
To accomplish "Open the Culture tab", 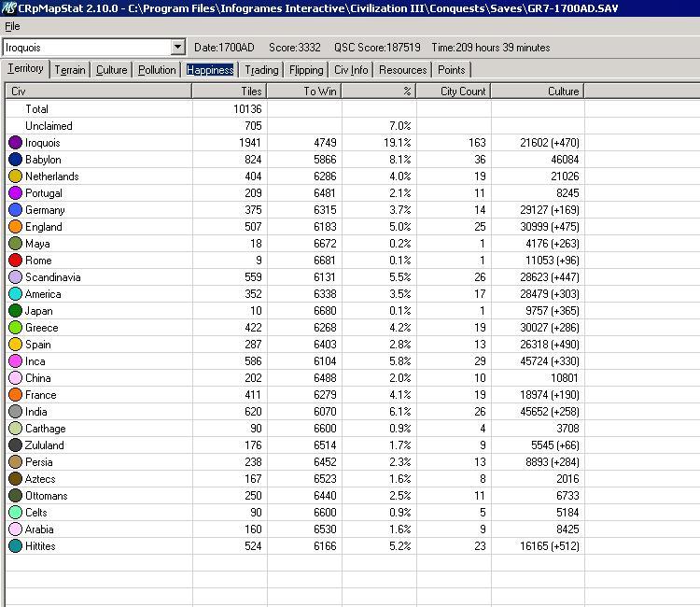I will tap(112, 70).
